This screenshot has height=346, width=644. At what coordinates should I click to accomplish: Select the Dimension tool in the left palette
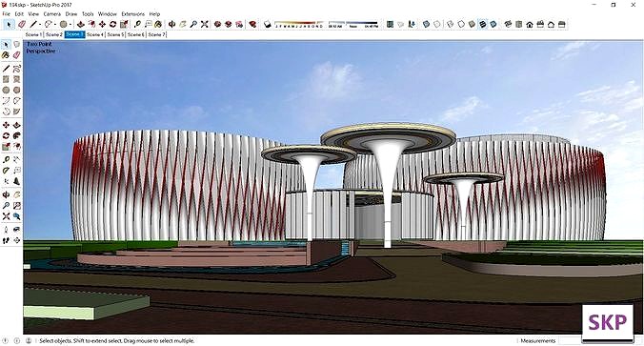pyautogui.click(x=16, y=159)
